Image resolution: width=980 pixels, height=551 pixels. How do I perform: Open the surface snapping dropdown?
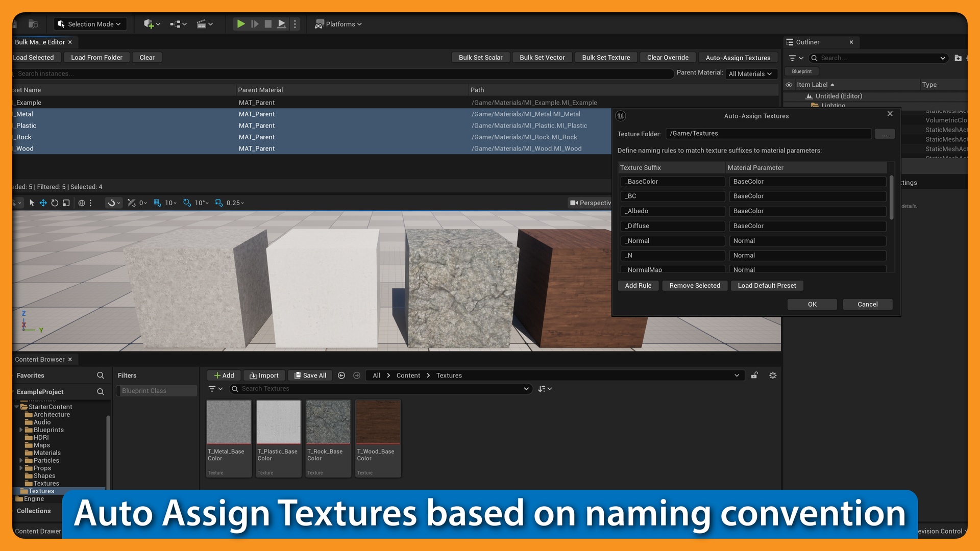coord(114,203)
